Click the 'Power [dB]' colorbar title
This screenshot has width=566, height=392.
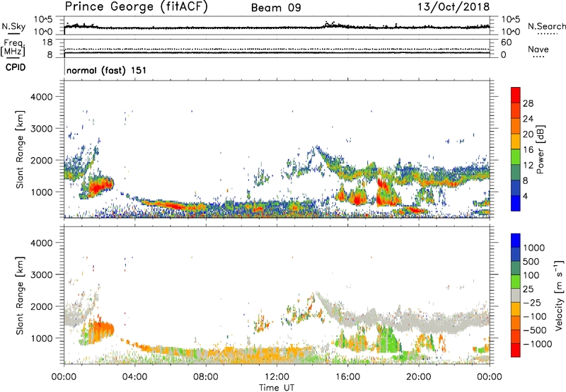pos(540,149)
